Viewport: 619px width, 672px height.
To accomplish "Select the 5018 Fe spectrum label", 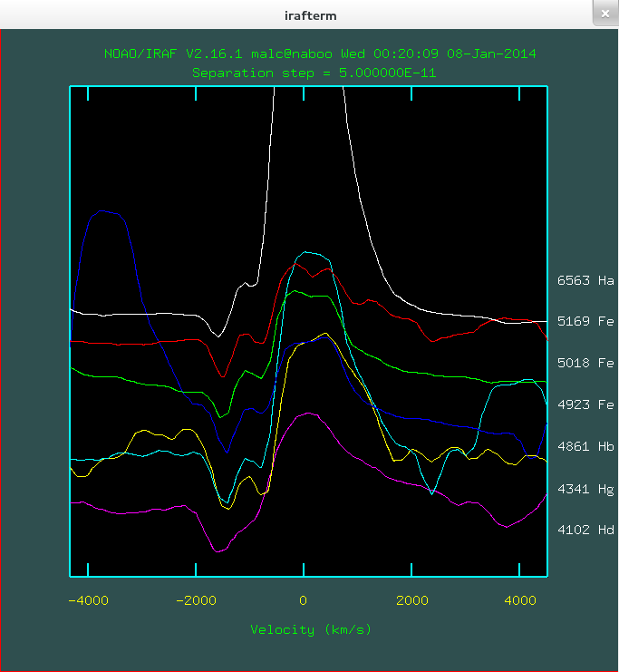I will [x=585, y=363].
